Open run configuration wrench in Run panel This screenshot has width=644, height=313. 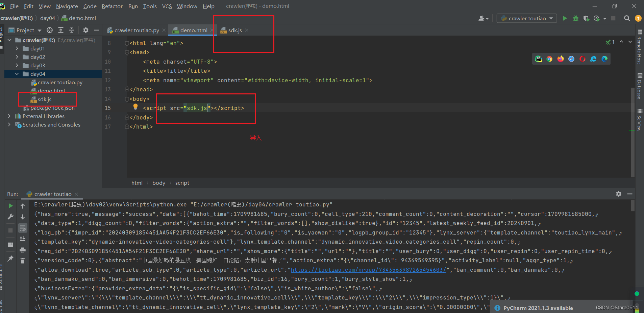(x=10, y=217)
